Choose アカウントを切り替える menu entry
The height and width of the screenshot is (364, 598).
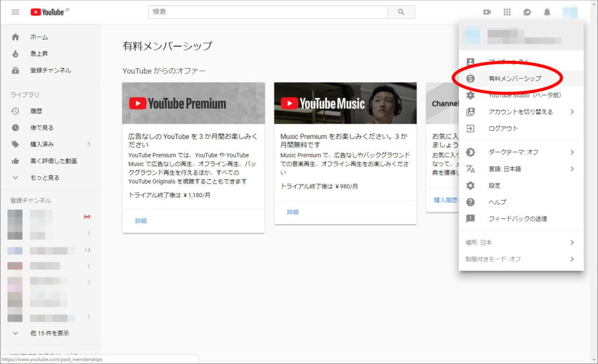[x=521, y=111]
